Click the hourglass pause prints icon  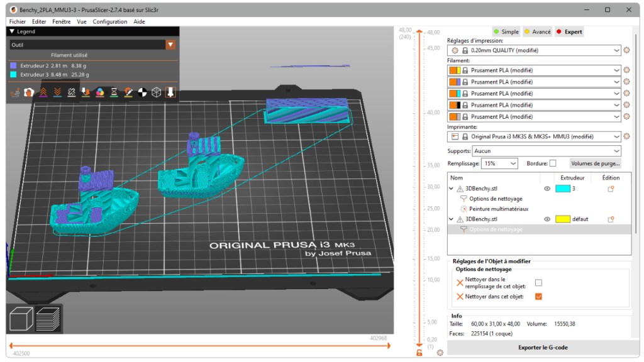pyautogui.click(x=114, y=92)
